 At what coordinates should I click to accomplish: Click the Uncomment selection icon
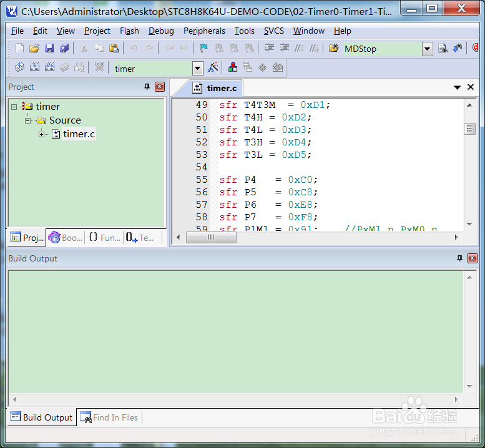[x=314, y=48]
